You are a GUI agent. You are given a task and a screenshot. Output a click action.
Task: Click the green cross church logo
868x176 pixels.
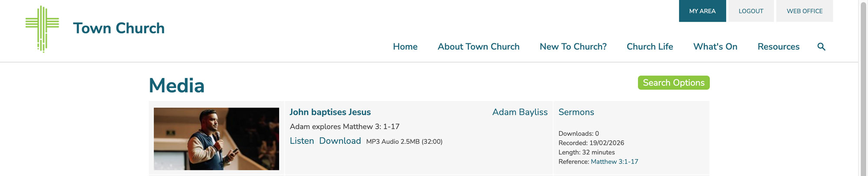click(42, 29)
